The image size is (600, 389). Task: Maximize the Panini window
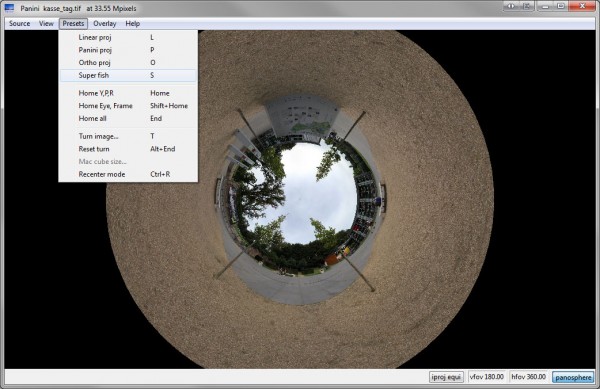pos(561,6)
